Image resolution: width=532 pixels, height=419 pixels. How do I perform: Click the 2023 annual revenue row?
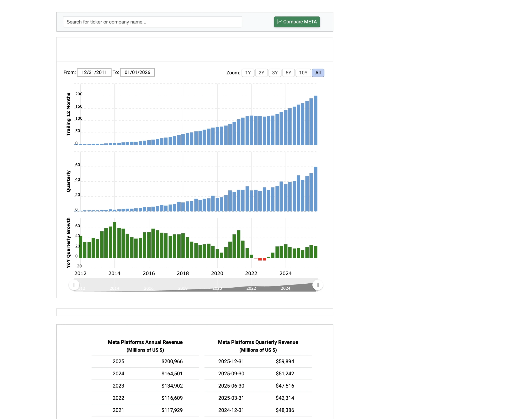[145, 386]
